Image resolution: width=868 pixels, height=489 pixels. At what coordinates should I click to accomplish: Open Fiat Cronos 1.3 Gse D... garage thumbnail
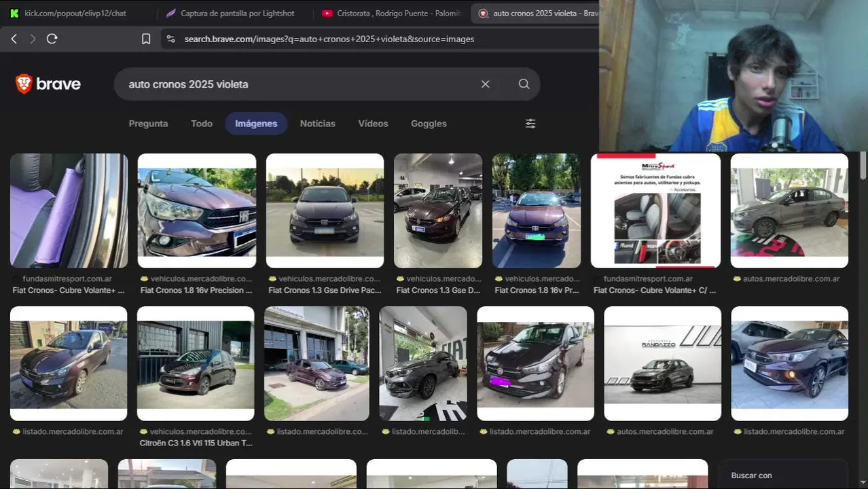438,211
